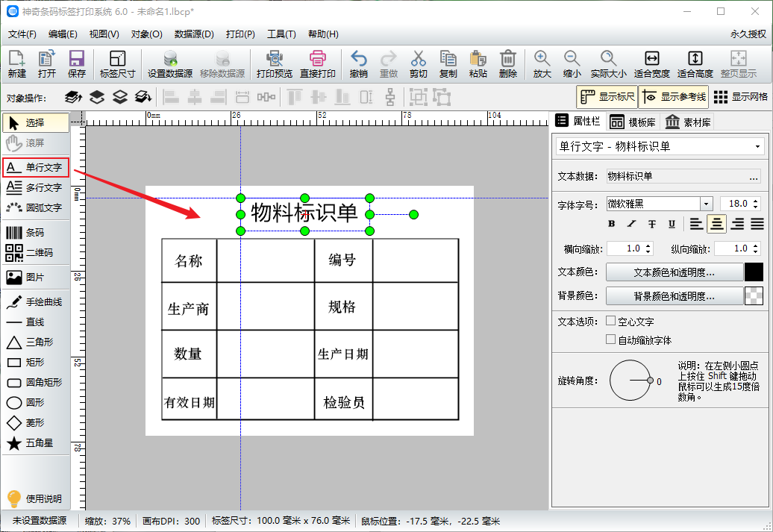Image resolution: width=773 pixels, height=532 pixels.
Task: Save the label using the 保存 icon
Action: [76, 64]
